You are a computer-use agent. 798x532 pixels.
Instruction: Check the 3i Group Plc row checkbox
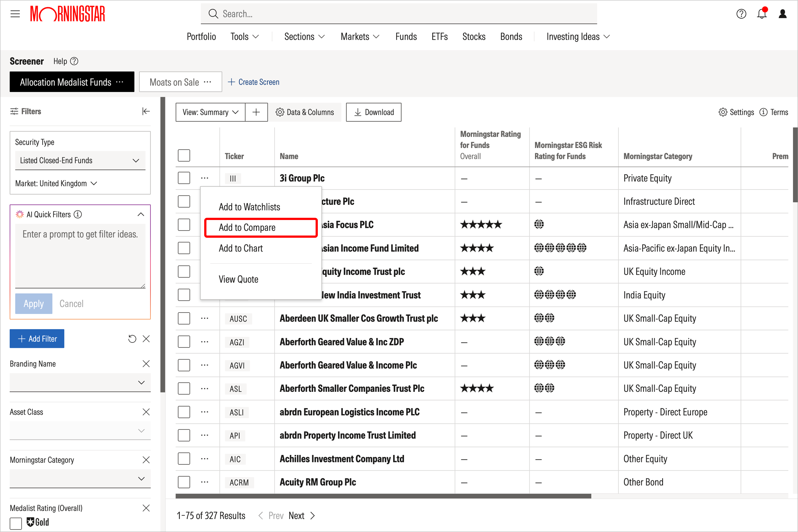pos(184,178)
